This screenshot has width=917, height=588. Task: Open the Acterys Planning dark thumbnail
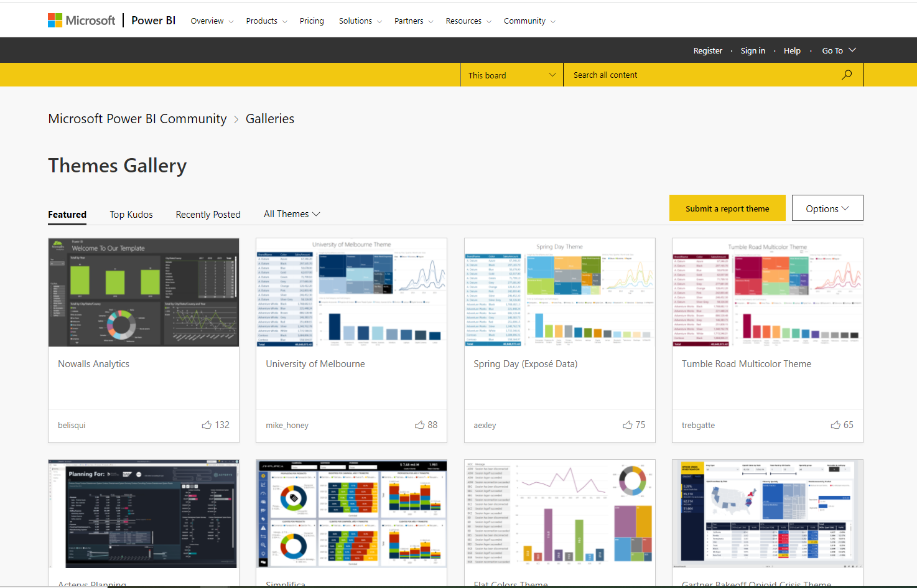pyautogui.click(x=144, y=514)
